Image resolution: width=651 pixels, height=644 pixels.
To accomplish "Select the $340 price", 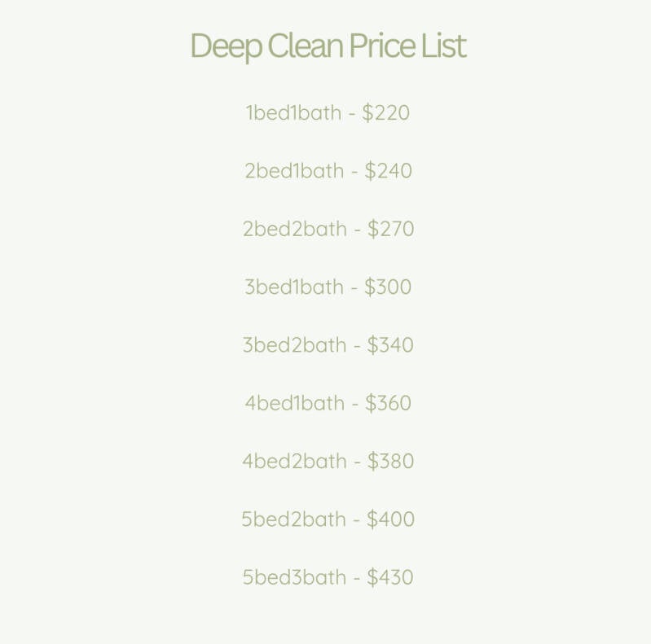I will (390, 345).
